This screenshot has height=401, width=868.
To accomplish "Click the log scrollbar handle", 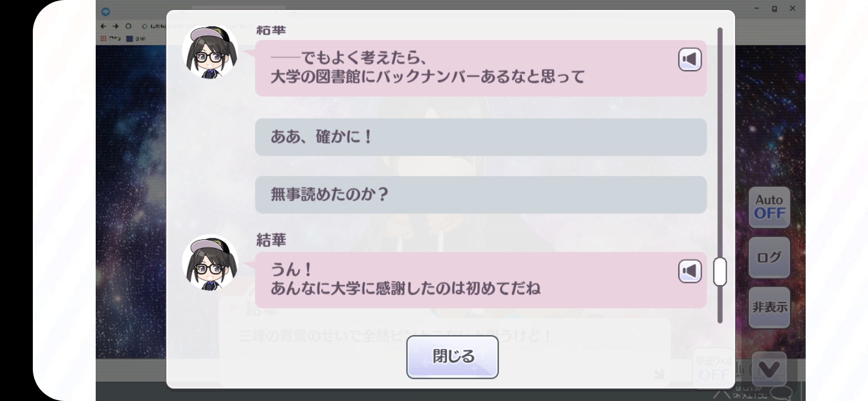I will pos(719,271).
